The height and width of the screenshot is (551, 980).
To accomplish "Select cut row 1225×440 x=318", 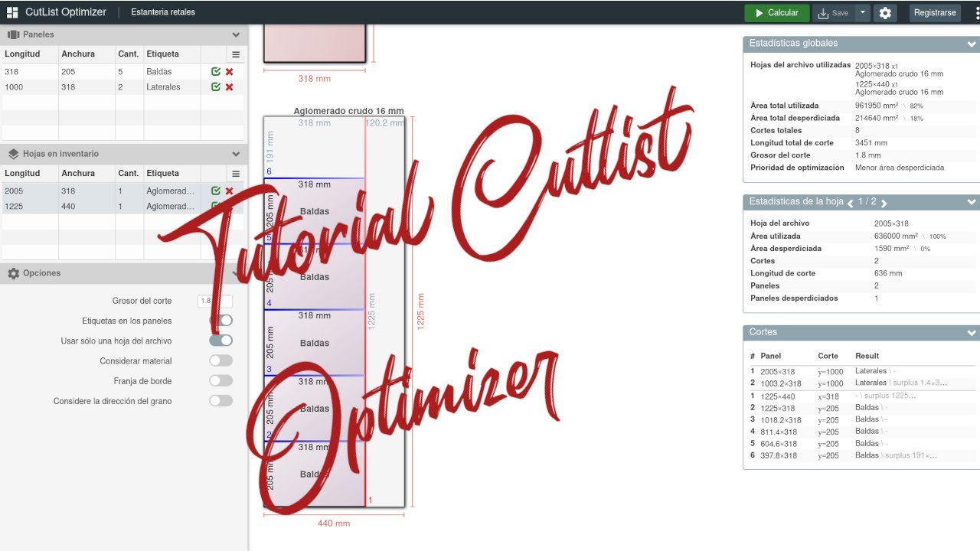I will coord(861,396).
